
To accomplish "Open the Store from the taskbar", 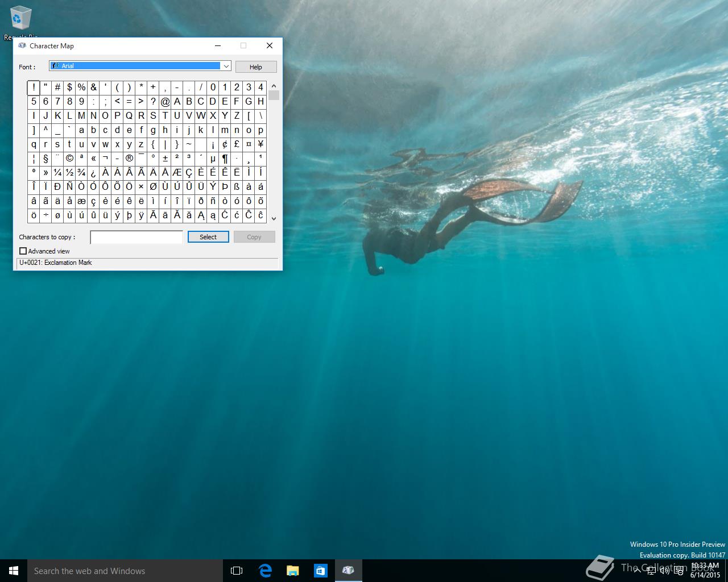I will tap(321, 571).
